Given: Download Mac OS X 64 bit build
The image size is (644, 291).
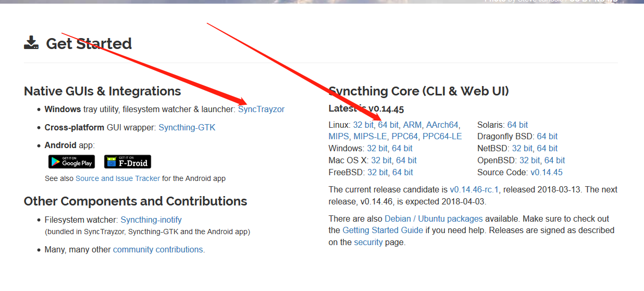Looking at the screenshot, I should click(406, 161).
